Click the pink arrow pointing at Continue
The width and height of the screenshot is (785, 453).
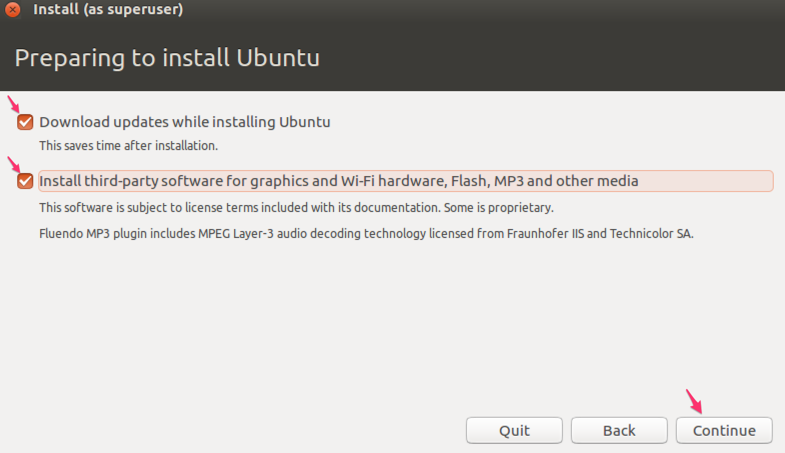tap(694, 401)
